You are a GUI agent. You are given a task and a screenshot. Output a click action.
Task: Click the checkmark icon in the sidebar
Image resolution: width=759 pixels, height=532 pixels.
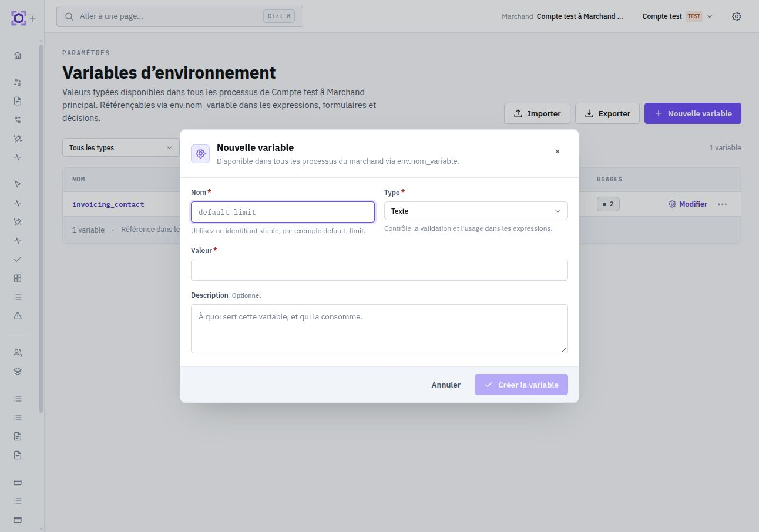(18, 259)
